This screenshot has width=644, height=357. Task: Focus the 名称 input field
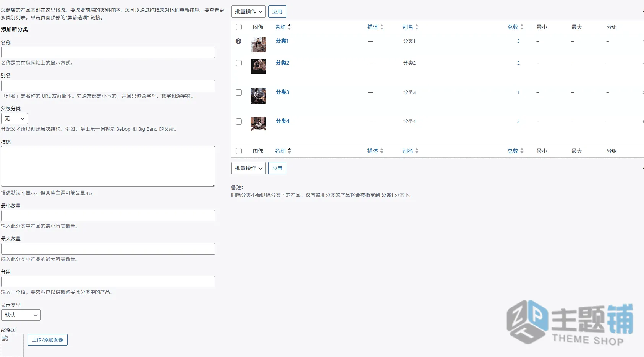108,52
